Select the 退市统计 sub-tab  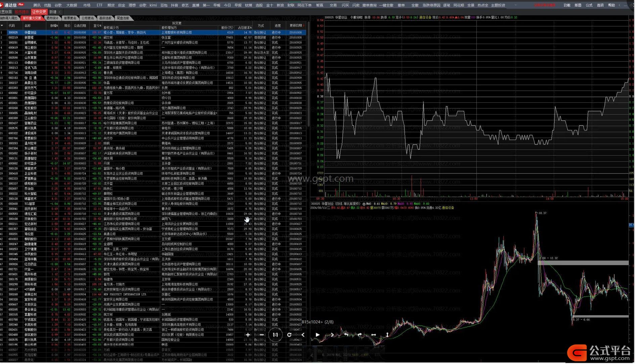pos(52,18)
